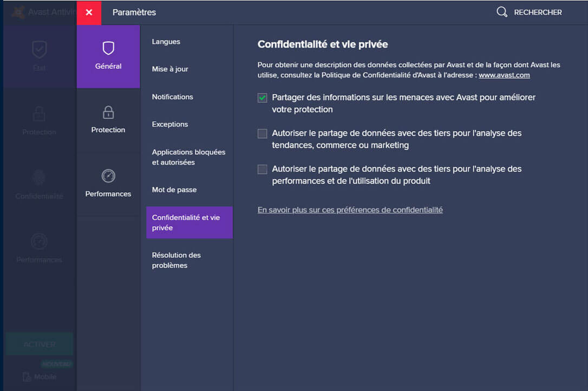Click the dimmed sidebar Performances gauge icon
The image size is (588, 391).
(39, 242)
